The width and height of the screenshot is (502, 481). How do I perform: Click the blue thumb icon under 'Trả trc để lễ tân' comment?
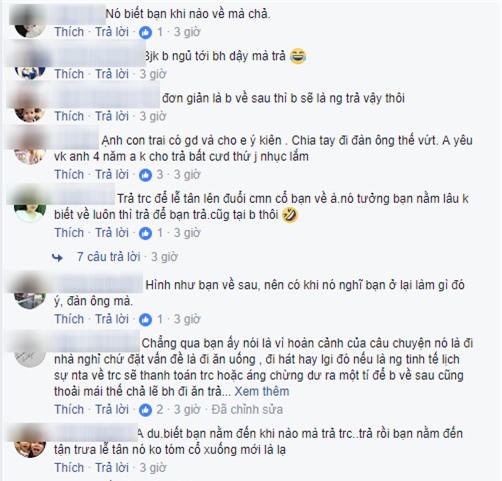point(145,233)
